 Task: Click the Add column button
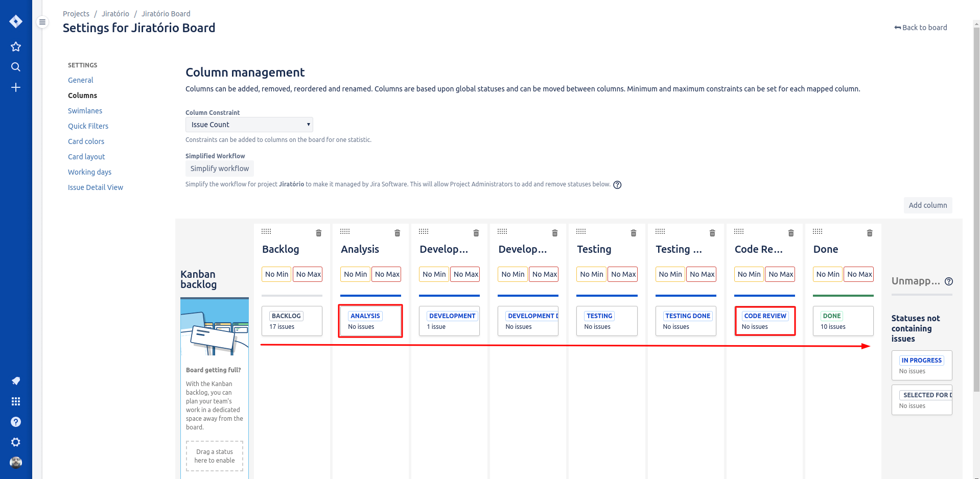point(927,205)
